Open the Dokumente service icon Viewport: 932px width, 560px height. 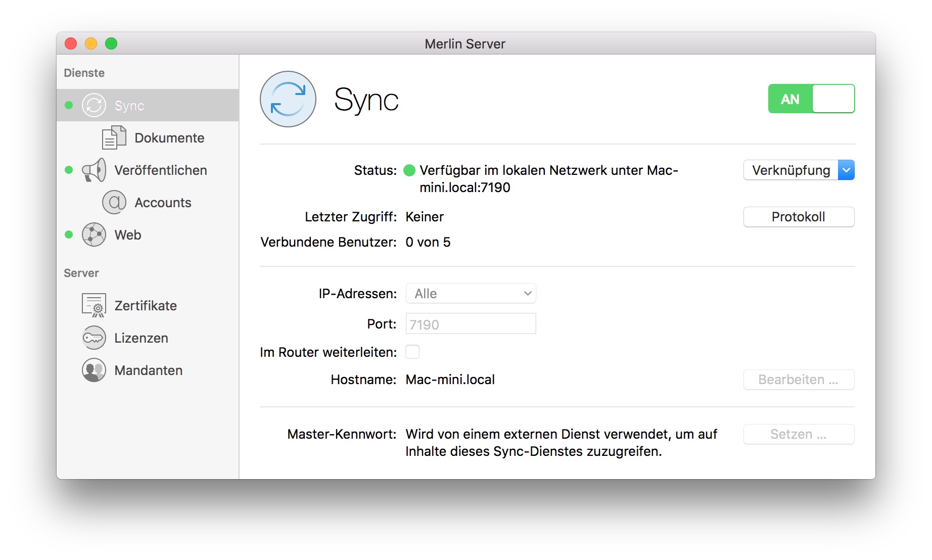coord(113,137)
